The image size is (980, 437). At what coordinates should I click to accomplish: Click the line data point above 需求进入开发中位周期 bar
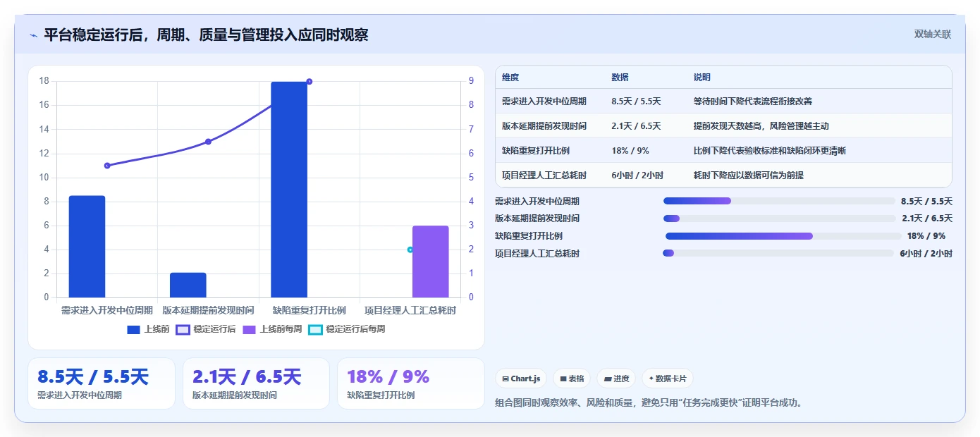(107, 166)
